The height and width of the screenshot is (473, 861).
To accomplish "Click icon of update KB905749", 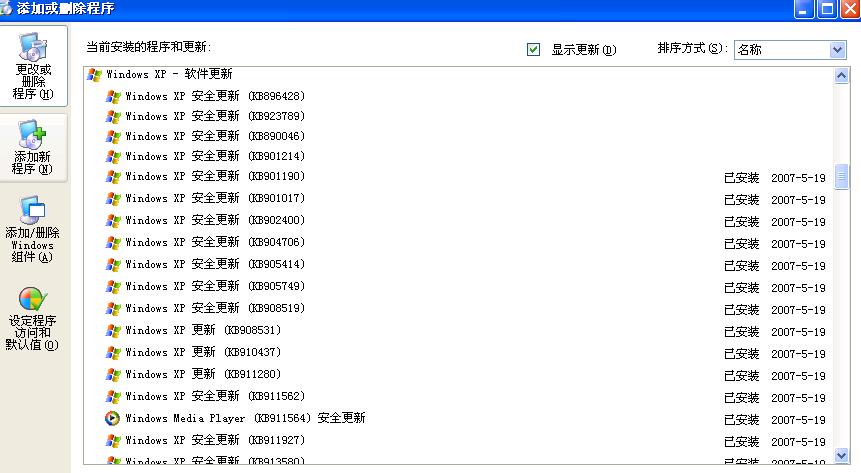I will click(113, 286).
